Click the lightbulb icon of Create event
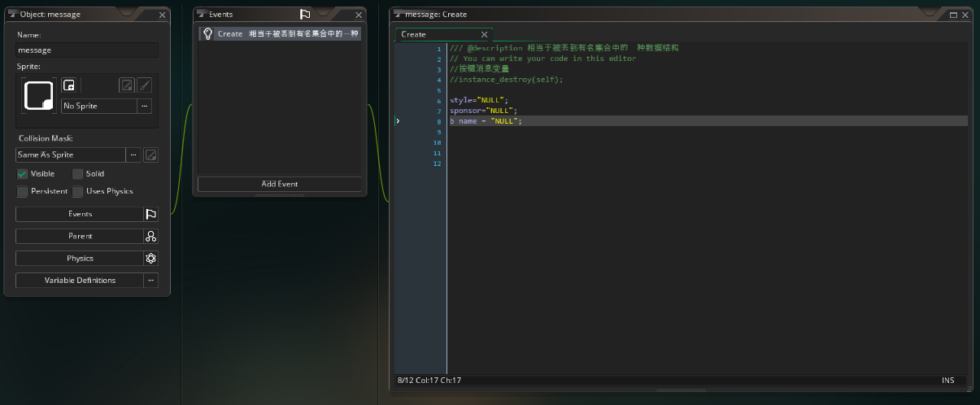 point(207,33)
